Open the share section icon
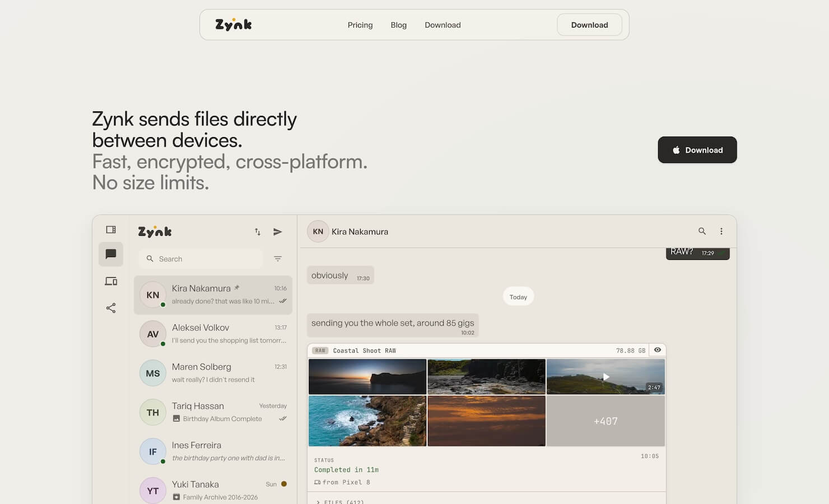Viewport: 829px width, 504px height. tap(111, 308)
